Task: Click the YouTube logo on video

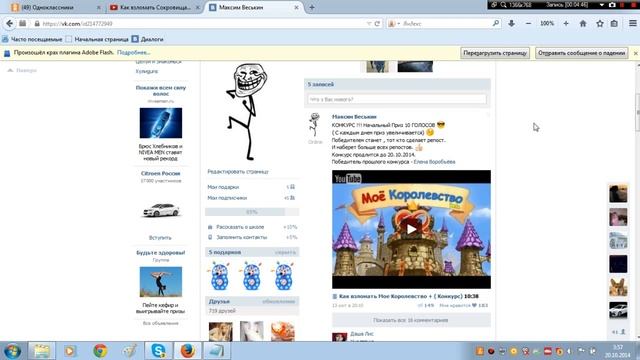Action: 348,178
